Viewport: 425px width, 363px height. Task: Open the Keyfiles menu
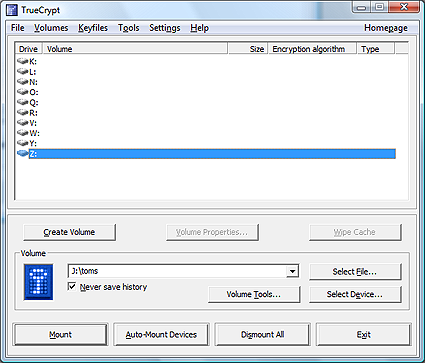coord(93,28)
